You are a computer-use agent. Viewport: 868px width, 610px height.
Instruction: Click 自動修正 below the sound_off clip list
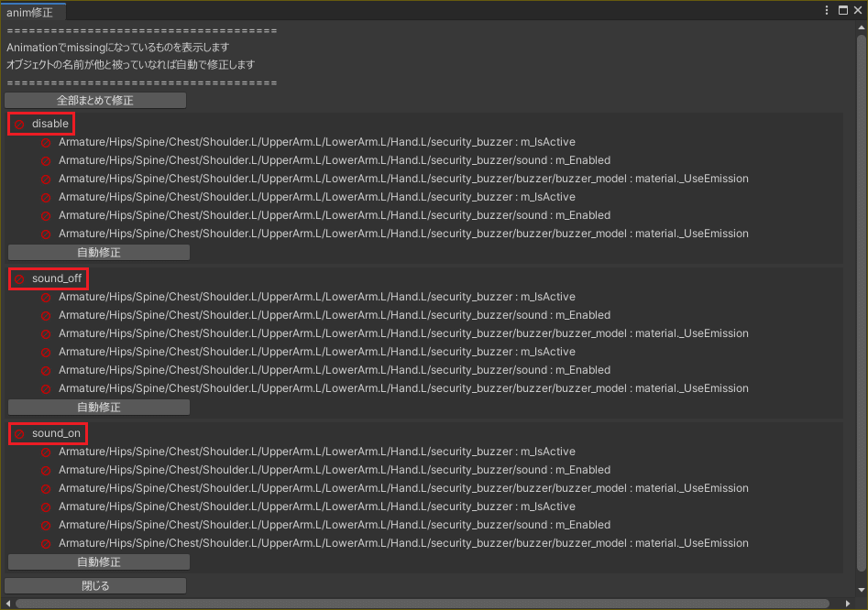click(x=99, y=407)
